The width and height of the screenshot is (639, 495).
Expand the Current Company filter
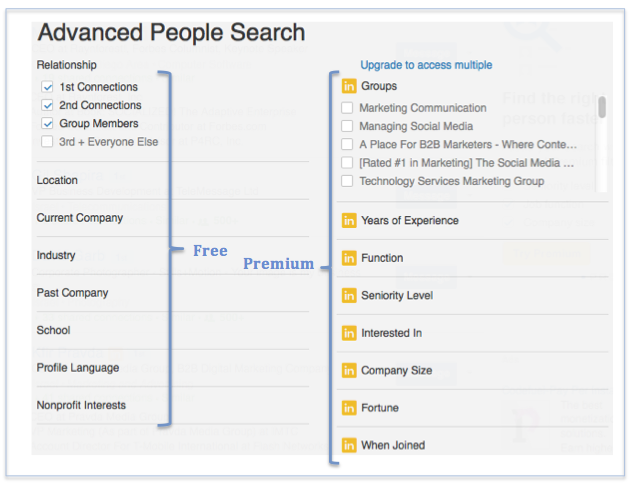click(173, 218)
